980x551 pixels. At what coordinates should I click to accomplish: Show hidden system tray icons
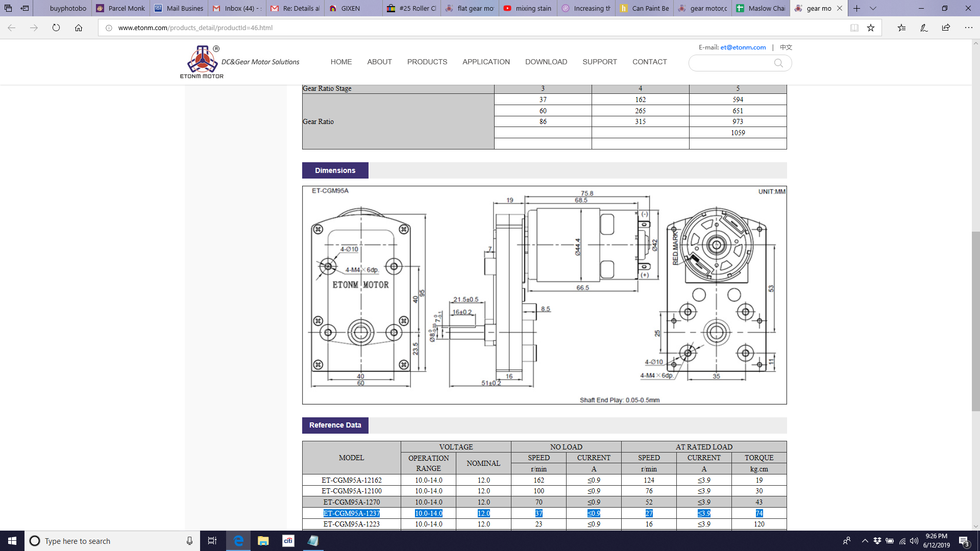pyautogui.click(x=865, y=541)
